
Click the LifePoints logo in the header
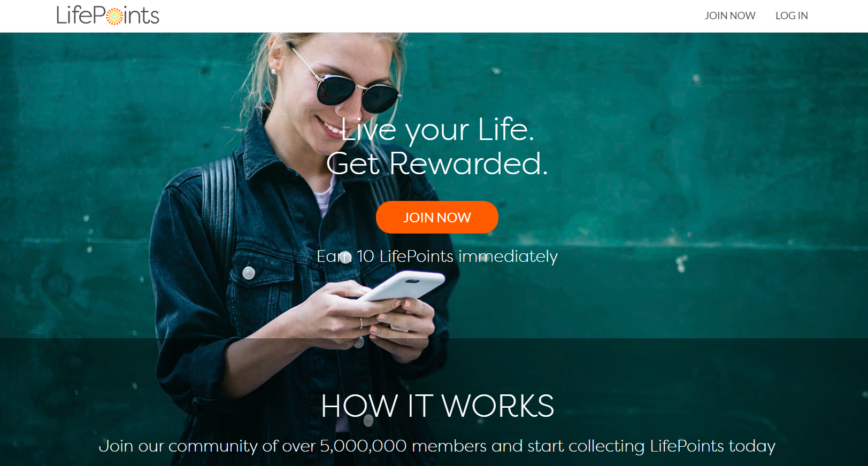point(108,15)
